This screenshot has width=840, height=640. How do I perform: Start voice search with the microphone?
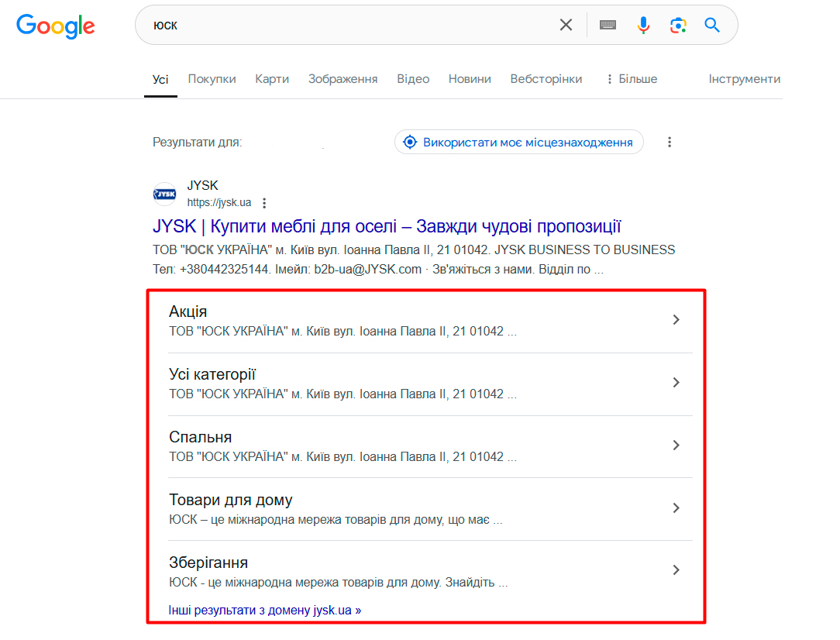[x=643, y=25]
